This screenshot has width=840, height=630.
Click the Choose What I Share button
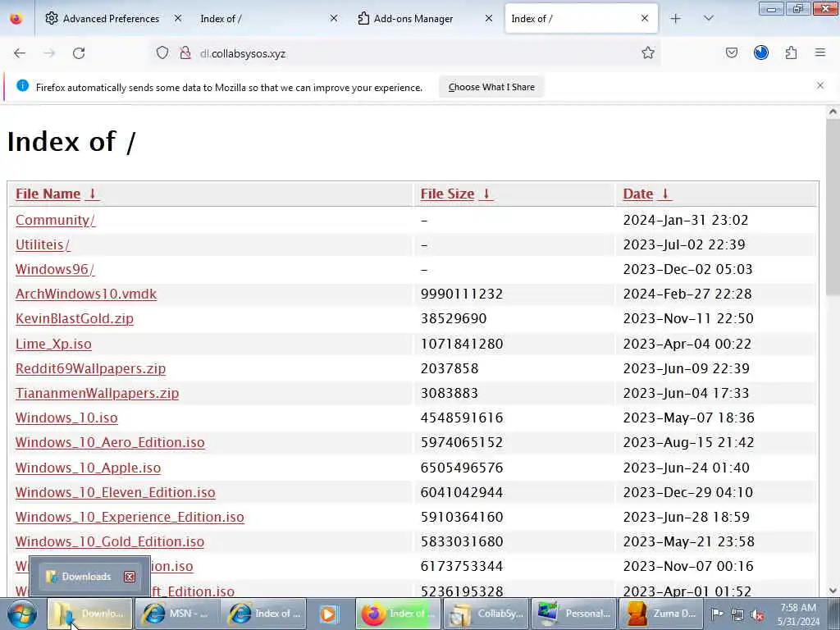pos(491,87)
